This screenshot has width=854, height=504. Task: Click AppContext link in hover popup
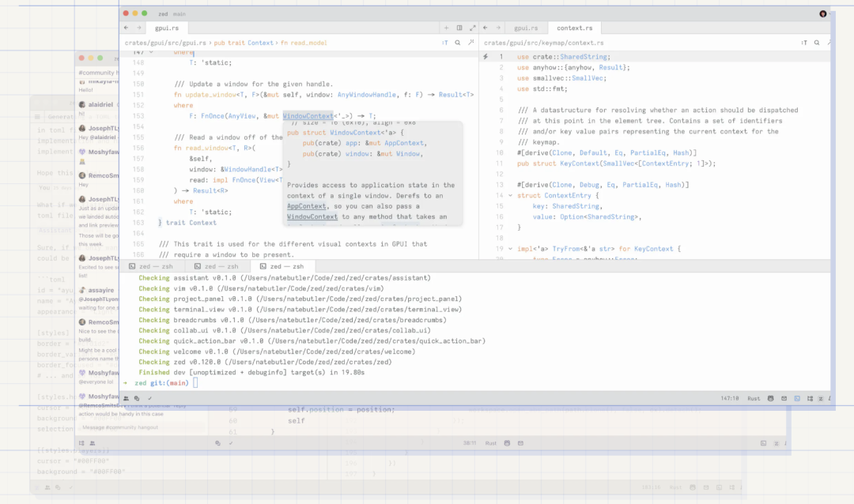tap(307, 206)
